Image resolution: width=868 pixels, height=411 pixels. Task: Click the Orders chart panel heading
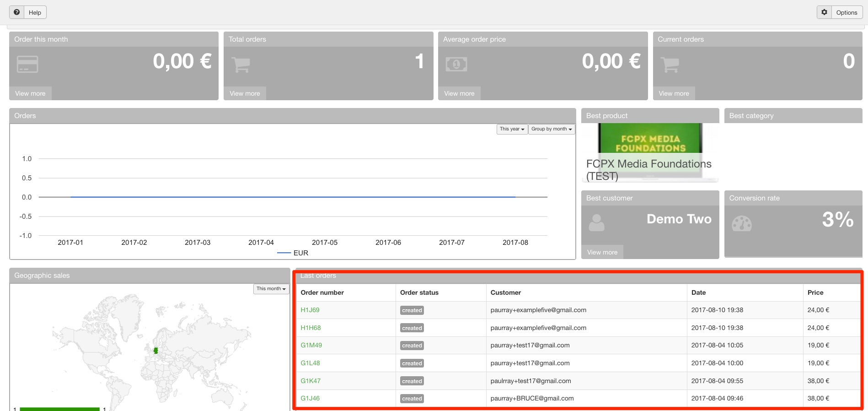click(25, 116)
